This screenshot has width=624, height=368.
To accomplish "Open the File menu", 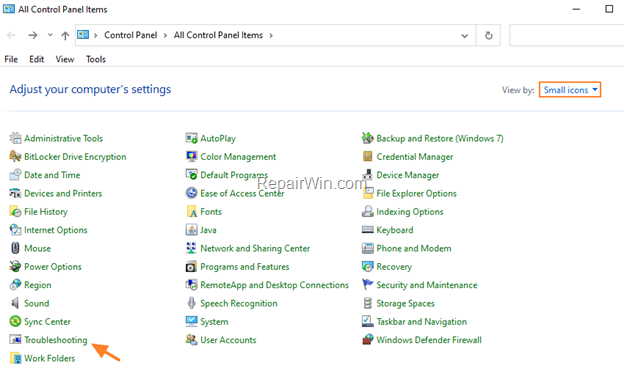I will (11, 59).
